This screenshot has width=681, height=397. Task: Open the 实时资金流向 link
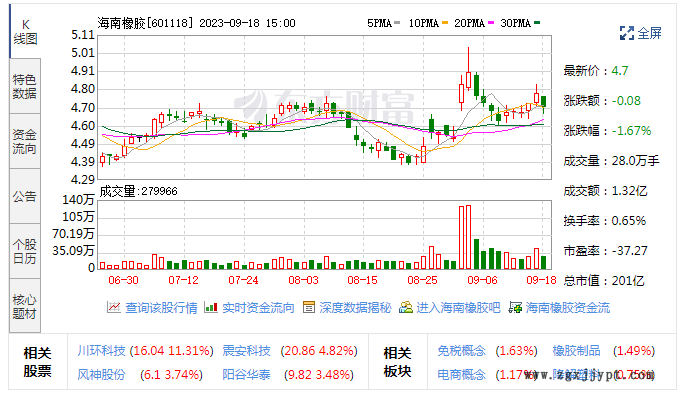tap(258, 308)
